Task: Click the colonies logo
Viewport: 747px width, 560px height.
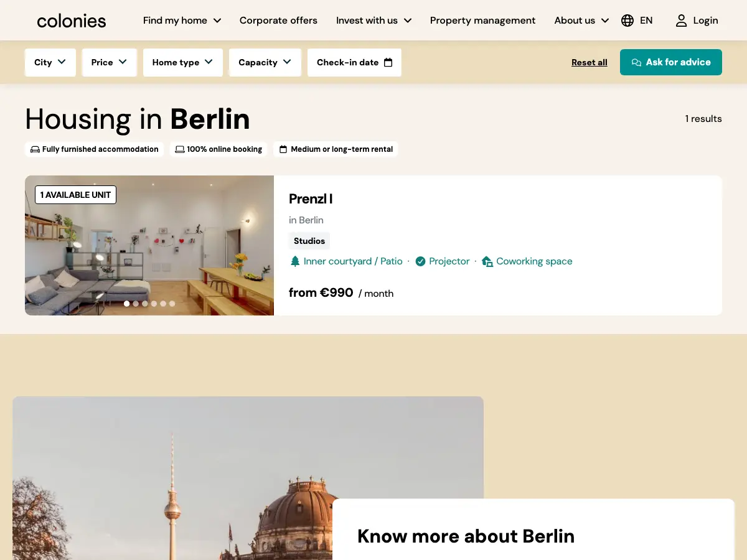Action: [x=72, y=21]
